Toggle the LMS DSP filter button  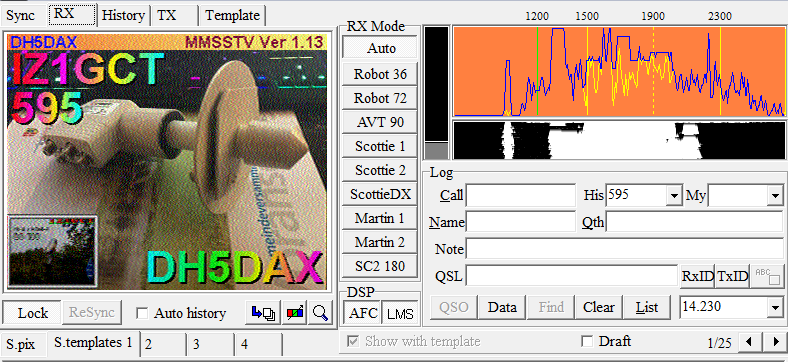(x=400, y=314)
